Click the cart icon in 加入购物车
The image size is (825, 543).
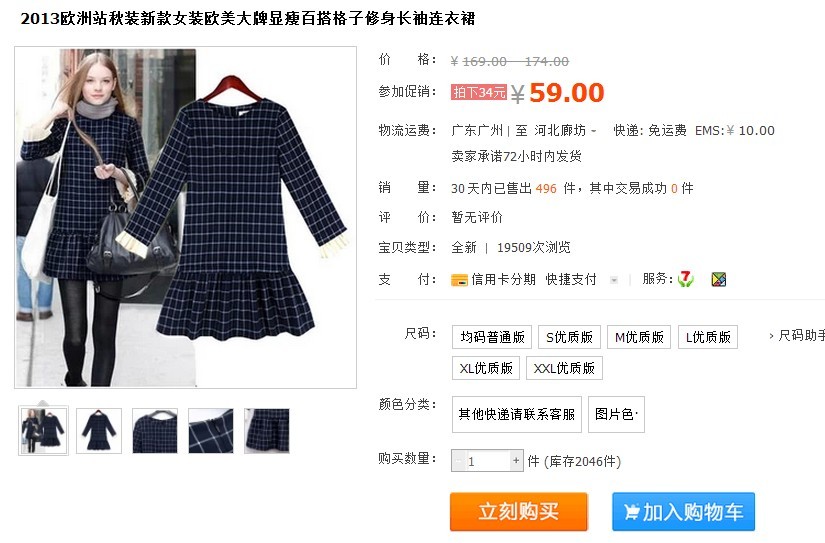pos(631,512)
